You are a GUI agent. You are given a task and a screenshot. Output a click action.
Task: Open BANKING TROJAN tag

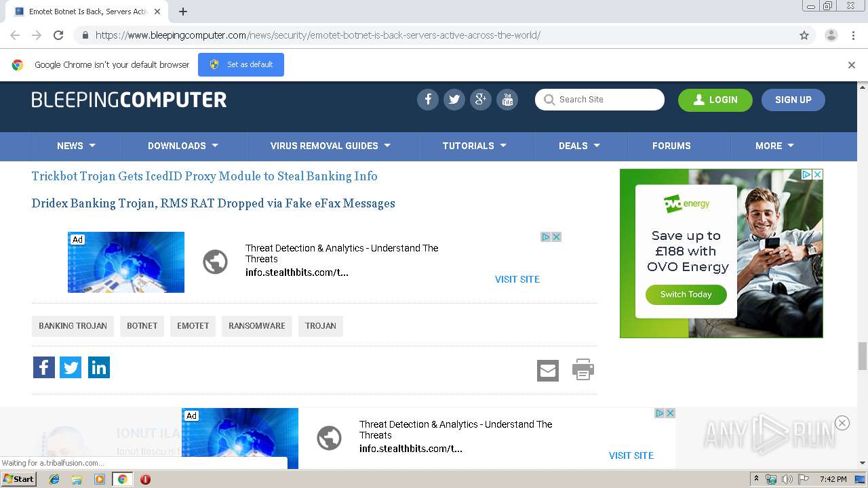point(73,326)
